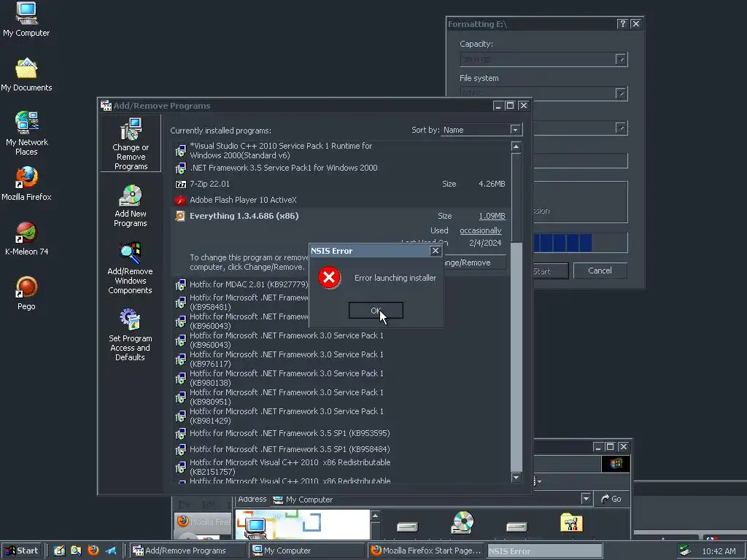Open the third dropdown in Formatting E:\ window
Image resolution: width=747 pixels, height=560 pixels.
[x=620, y=128]
